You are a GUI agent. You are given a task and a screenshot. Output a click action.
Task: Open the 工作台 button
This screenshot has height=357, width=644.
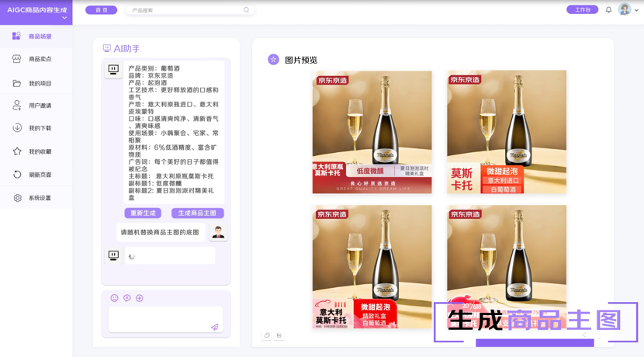(582, 9)
